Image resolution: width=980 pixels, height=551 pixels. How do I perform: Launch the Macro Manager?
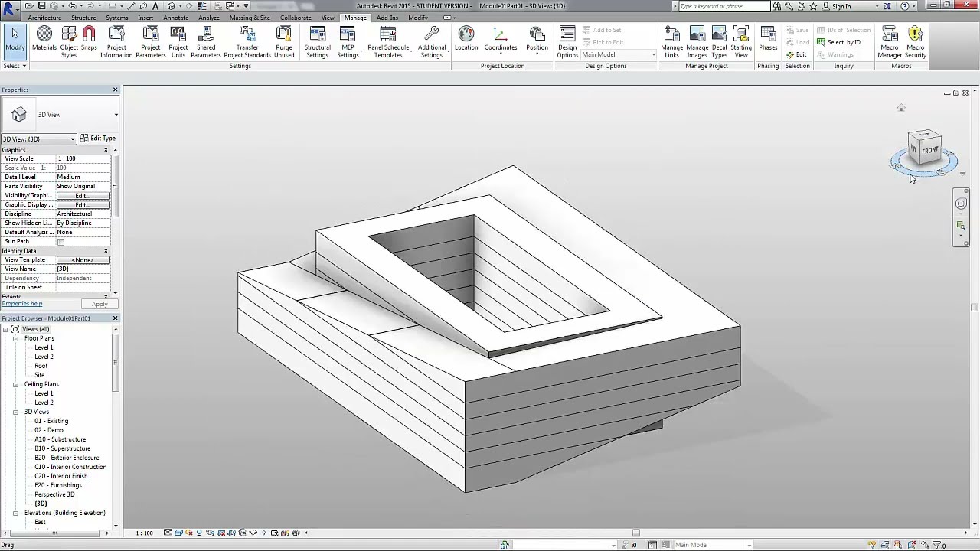[890, 42]
